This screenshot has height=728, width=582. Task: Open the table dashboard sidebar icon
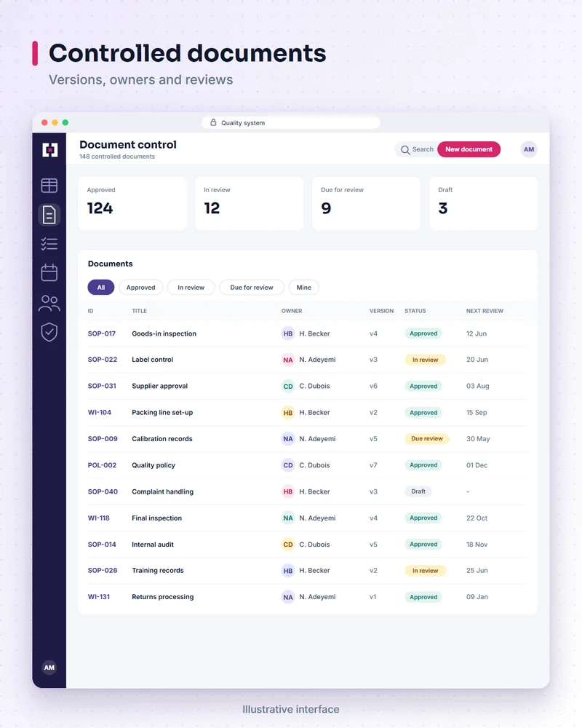(49, 186)
